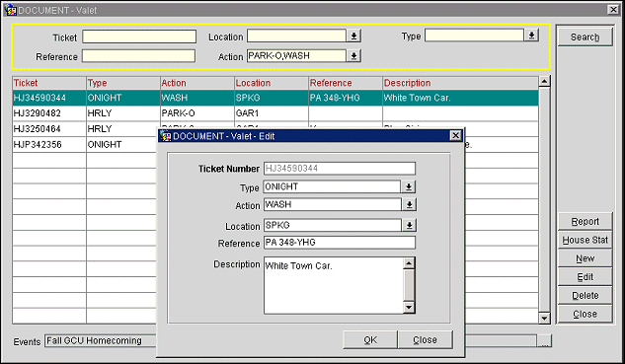
Task: Click the Location field showing SPKG in dialog
Action: (332, 226)
